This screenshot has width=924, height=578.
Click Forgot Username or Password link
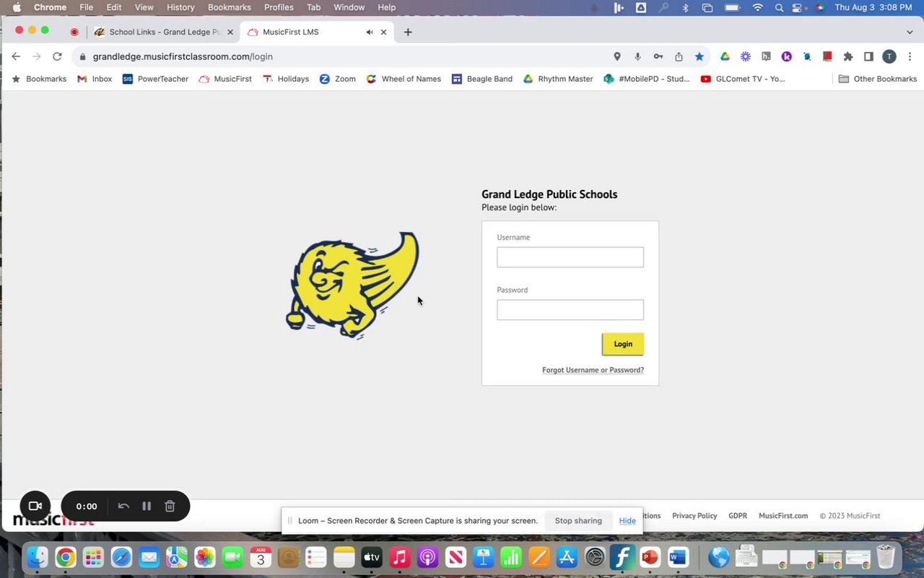coord(593,370)
